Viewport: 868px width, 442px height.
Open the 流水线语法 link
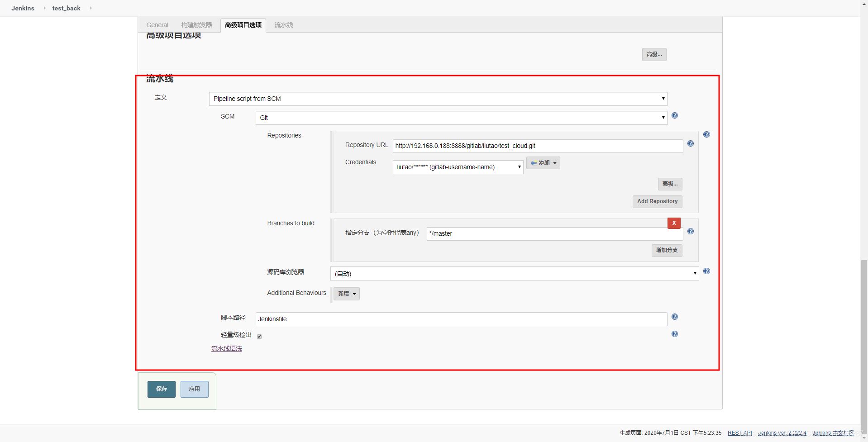(226, 349)
